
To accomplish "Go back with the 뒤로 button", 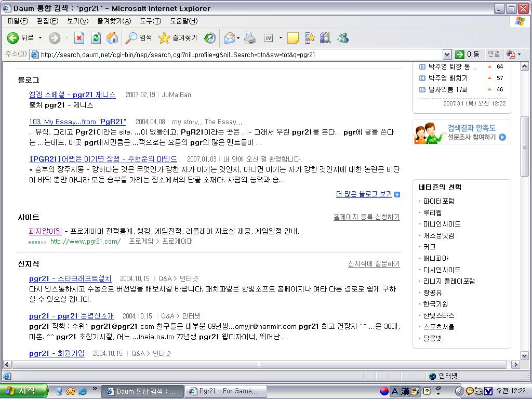I will point(20,37).
